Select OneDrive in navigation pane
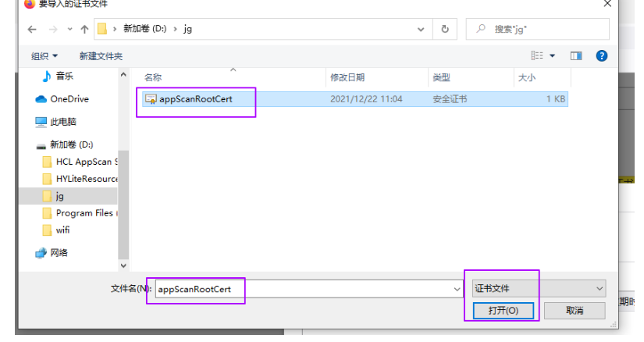 62,99
